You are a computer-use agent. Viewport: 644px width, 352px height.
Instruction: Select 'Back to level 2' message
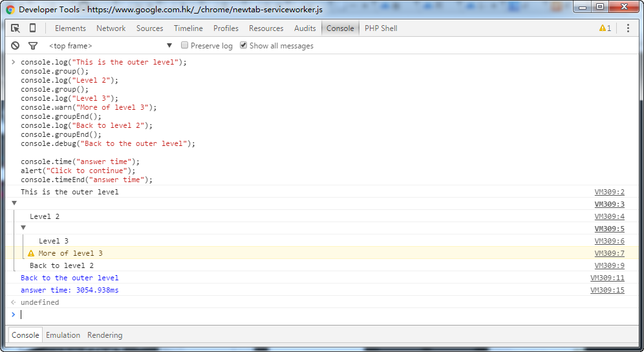(x=61, y=266)
